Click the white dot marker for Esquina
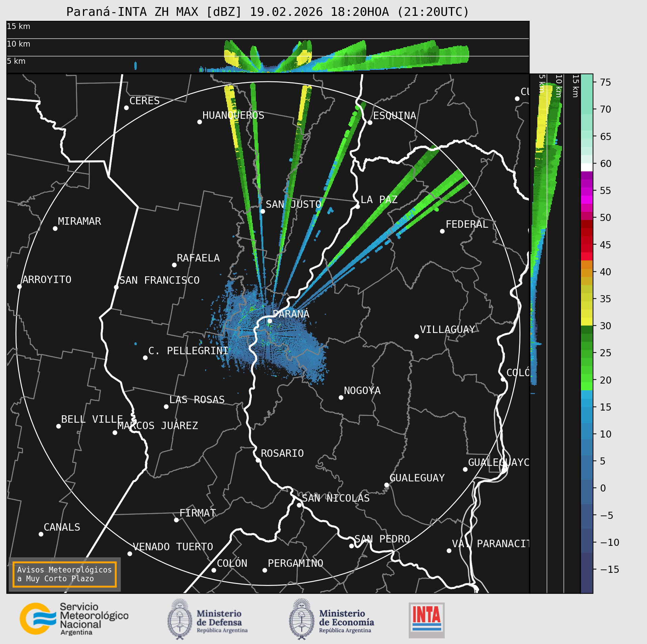 [370, 122]
